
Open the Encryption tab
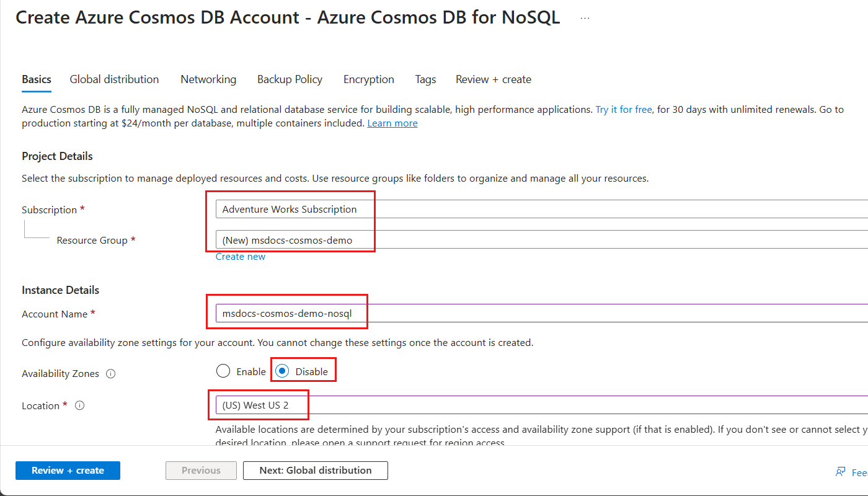tap(368, 79)
